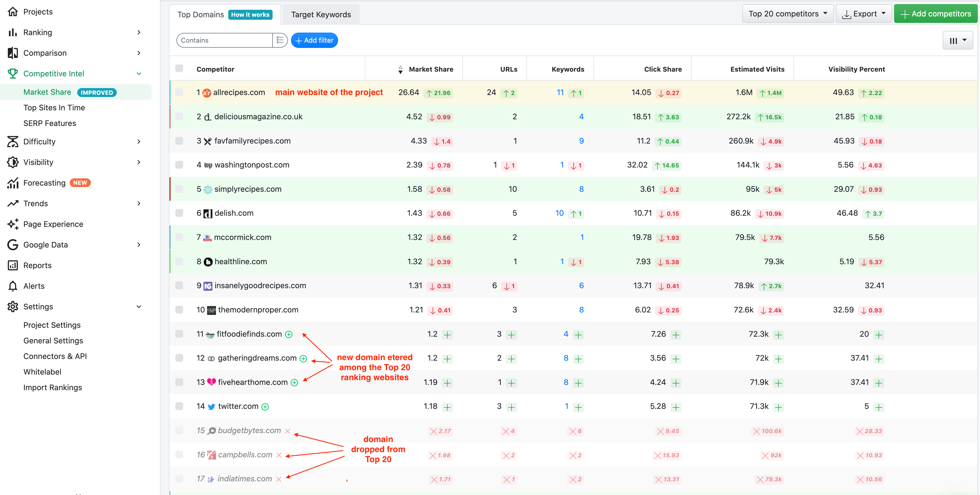Click keyword count 6 for insanelygoodrecipes.com
Screen dimensions: 980x495
click(x=581, y=285)
